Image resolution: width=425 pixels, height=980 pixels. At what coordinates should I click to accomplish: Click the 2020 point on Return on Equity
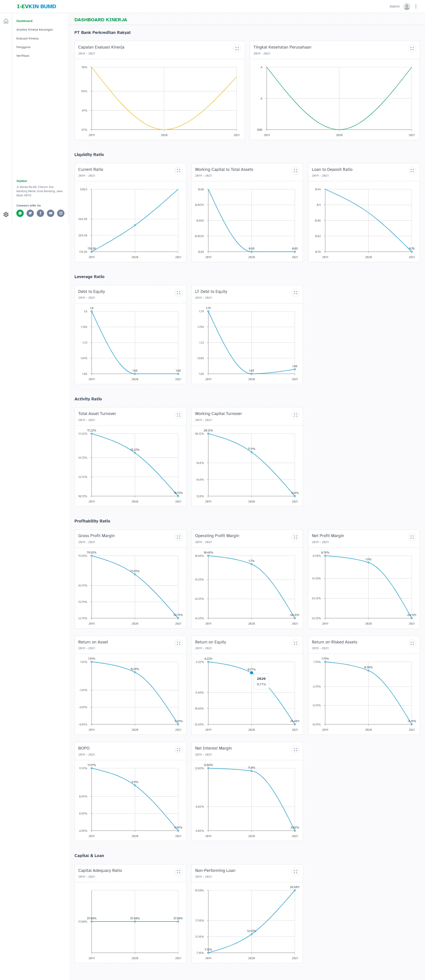point(252,673)
